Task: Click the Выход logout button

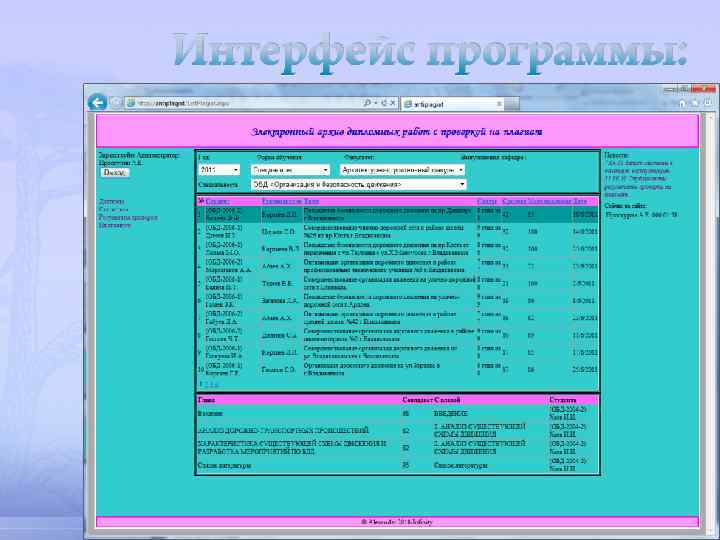Action: coord(115,173)
